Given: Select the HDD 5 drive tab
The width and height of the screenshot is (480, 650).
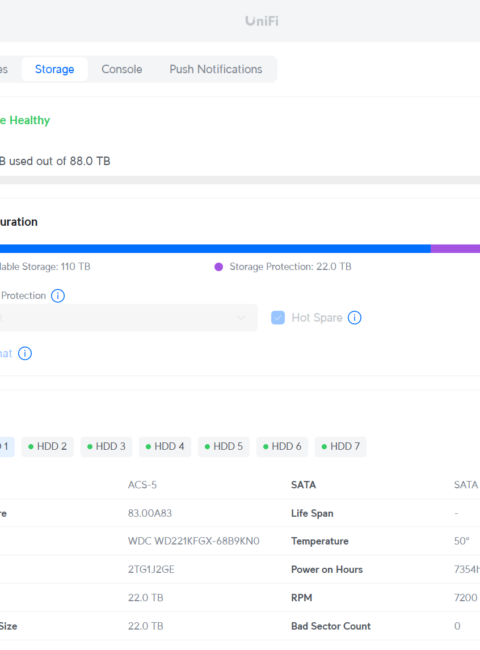Looking at the screenshot, I should [x=224, y=446].
